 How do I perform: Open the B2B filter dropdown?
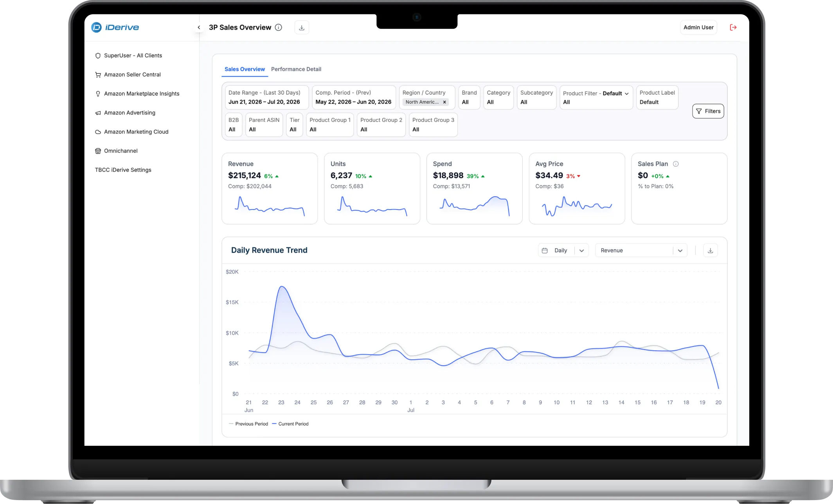click(x=234, y=125)
